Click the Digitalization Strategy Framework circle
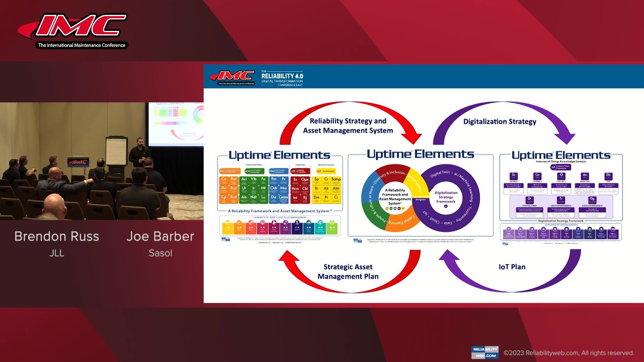Image resolution: width=644 pixels, height=362 pixels. tap(446, 197)
